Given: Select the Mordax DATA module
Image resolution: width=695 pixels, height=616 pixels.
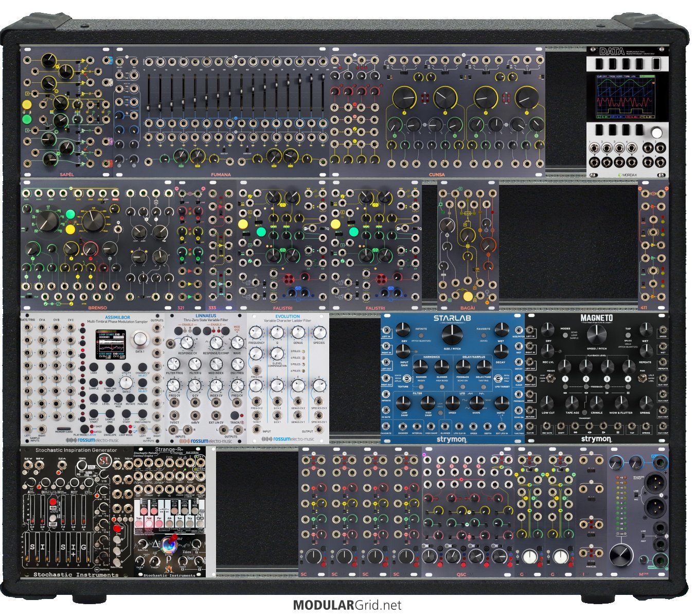Looking at the screenshot, I should 627,112.
